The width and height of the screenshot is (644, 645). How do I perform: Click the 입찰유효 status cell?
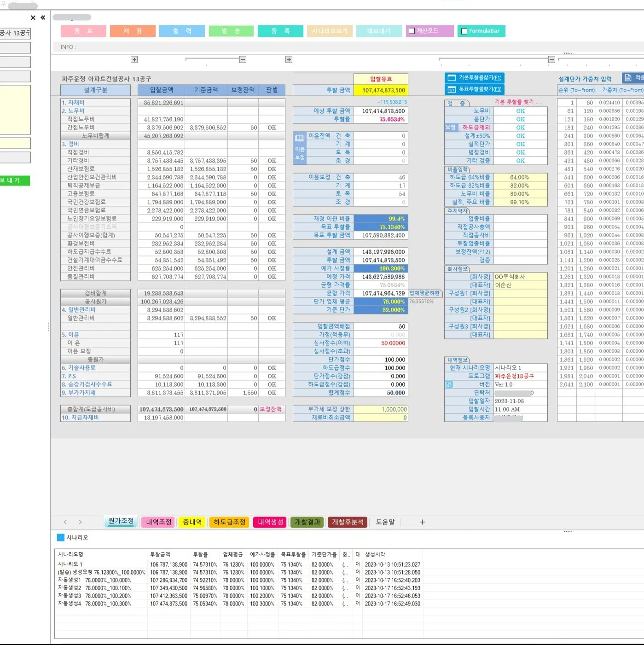pyautogui.click(x=381, y=79)
